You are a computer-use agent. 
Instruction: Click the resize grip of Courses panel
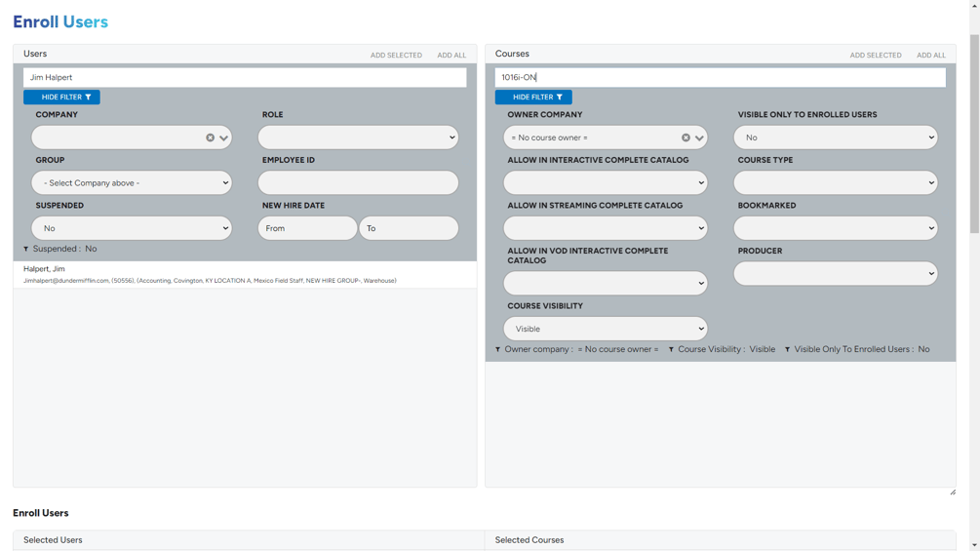point(953,492)
